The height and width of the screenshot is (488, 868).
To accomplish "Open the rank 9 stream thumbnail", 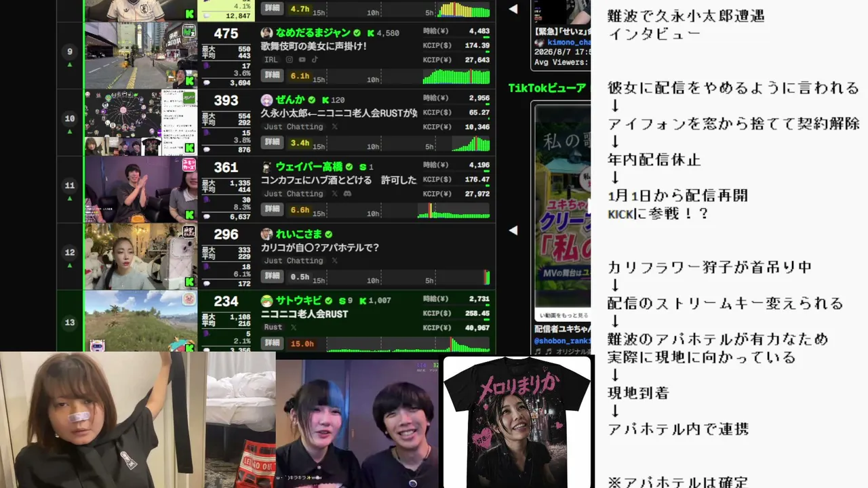I will [x=140, y=56].
